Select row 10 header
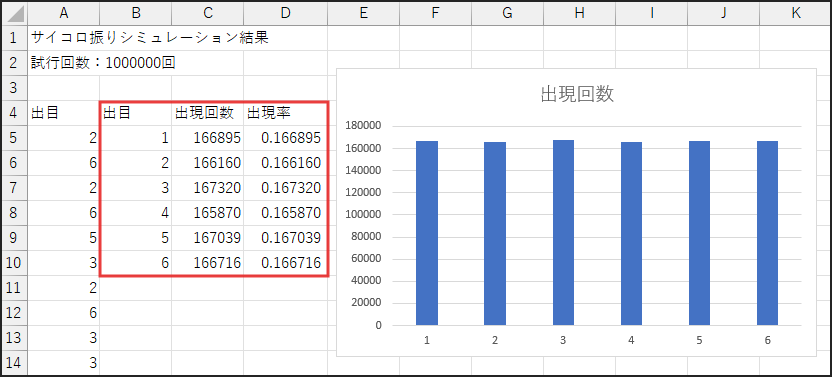 (14, 262)
